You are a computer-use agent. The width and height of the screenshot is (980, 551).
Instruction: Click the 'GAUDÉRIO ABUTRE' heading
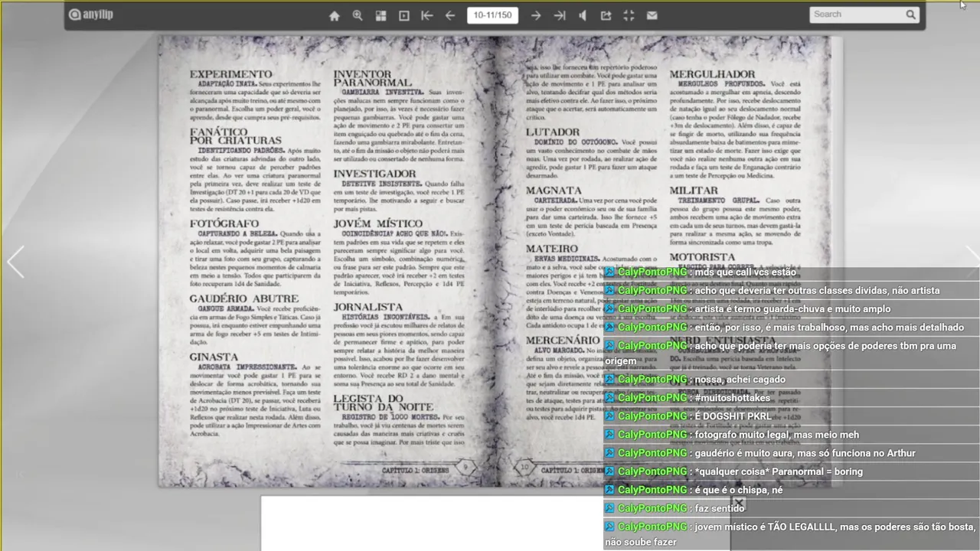pyautogui.click(x=244, y=298)
